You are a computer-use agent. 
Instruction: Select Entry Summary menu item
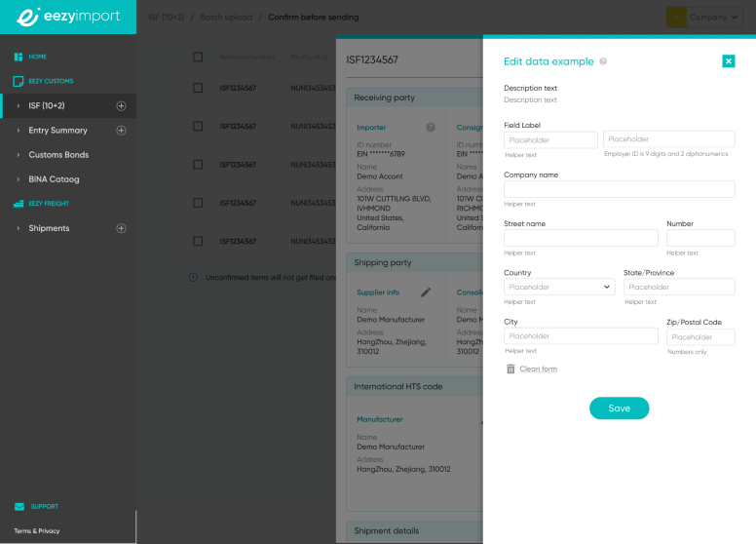tap(57, 131)
